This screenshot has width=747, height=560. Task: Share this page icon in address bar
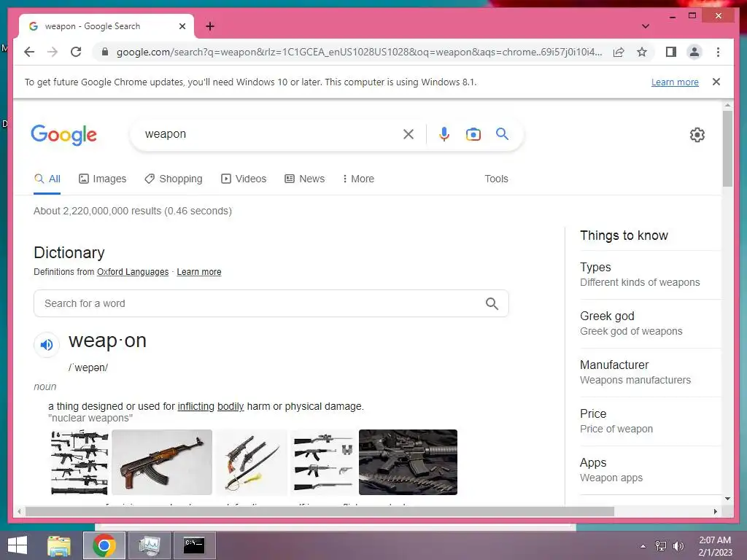619,52
